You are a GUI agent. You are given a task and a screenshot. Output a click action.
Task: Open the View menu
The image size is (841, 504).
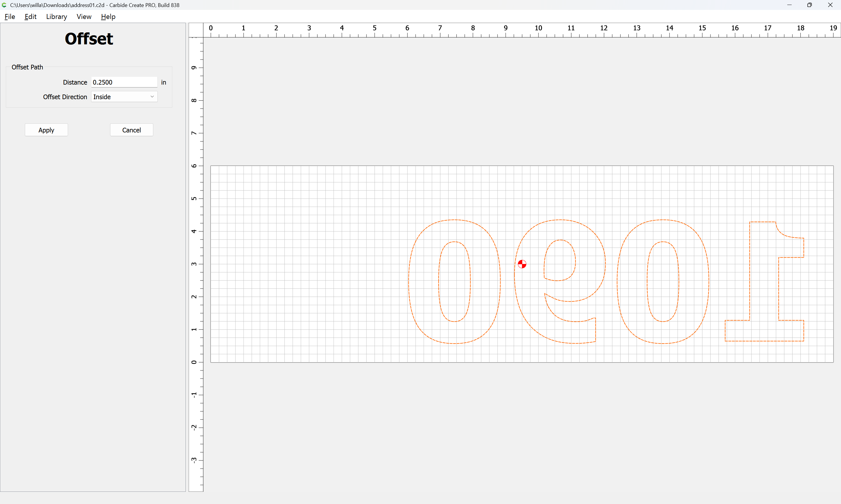coord(84,17)
